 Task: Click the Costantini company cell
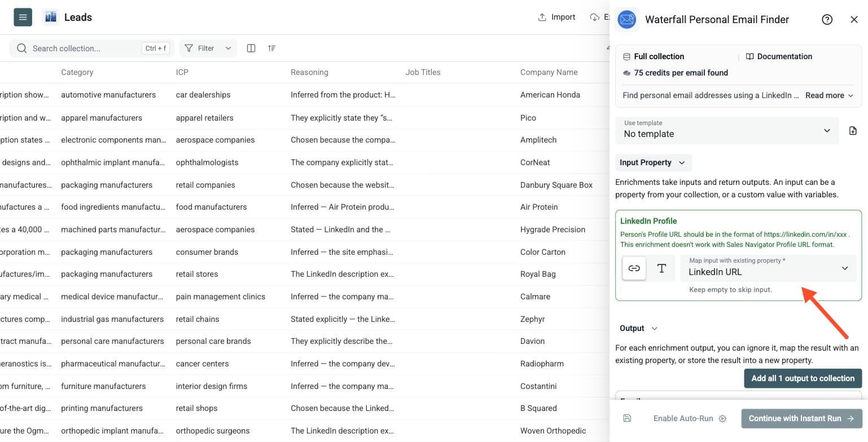538,386
